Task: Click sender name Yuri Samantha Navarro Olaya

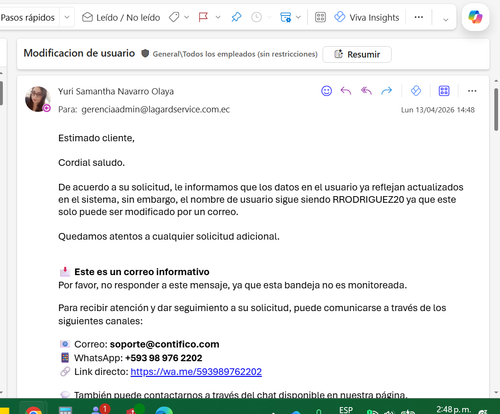Action: [x=116, y=91]
